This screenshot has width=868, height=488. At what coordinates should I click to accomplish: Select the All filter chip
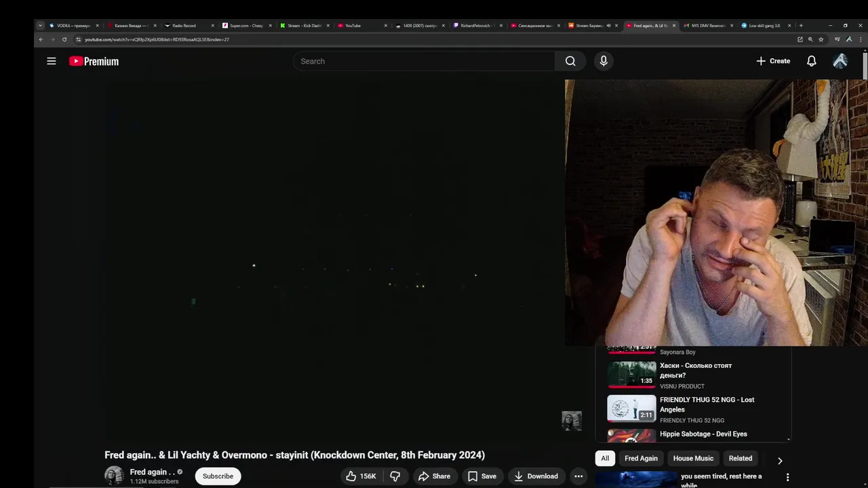point(605,459)
